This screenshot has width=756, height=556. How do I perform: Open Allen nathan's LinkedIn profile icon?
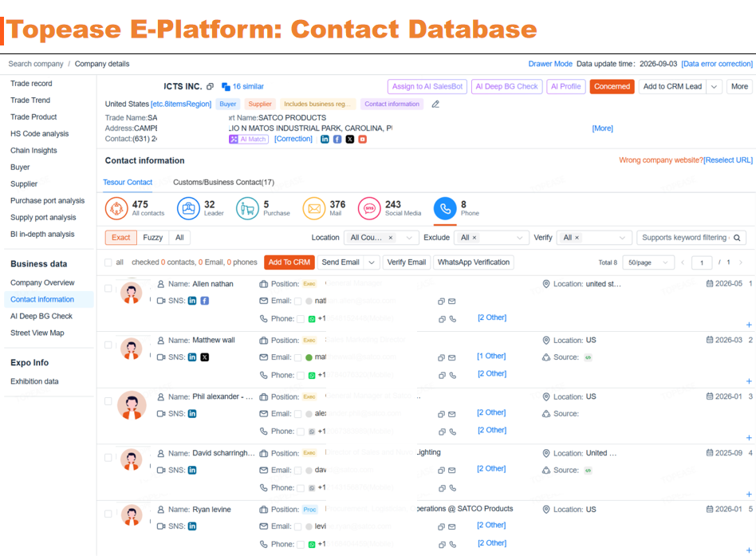(192, 301)
